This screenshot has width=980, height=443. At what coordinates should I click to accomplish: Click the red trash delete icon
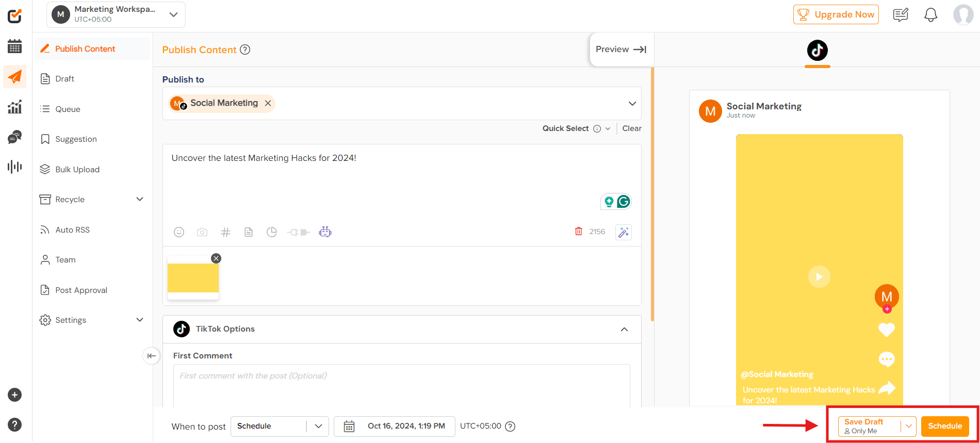(x=579, y=232)
